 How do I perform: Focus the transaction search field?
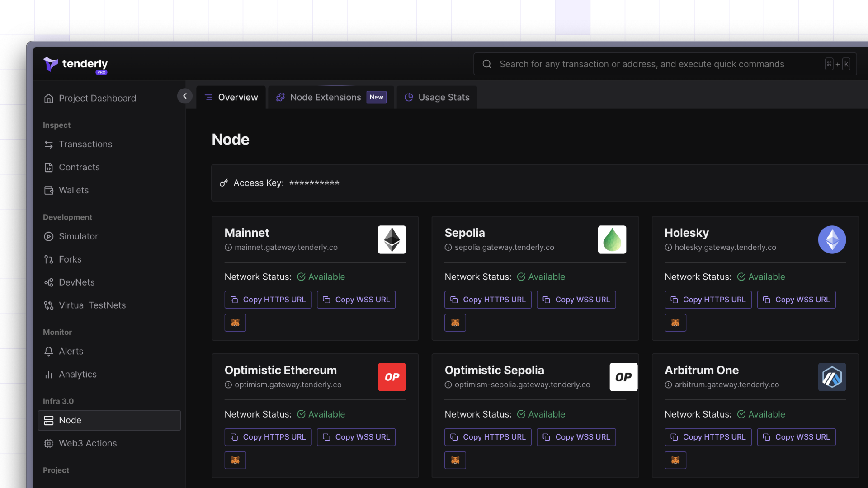pyautogui.click(x=642, y=64)
